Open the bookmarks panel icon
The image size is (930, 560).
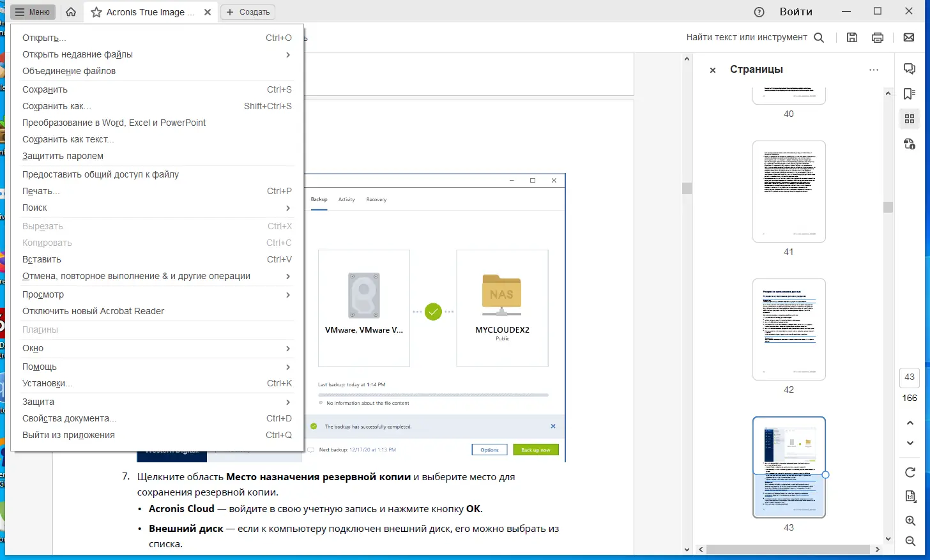click(910, 94)
